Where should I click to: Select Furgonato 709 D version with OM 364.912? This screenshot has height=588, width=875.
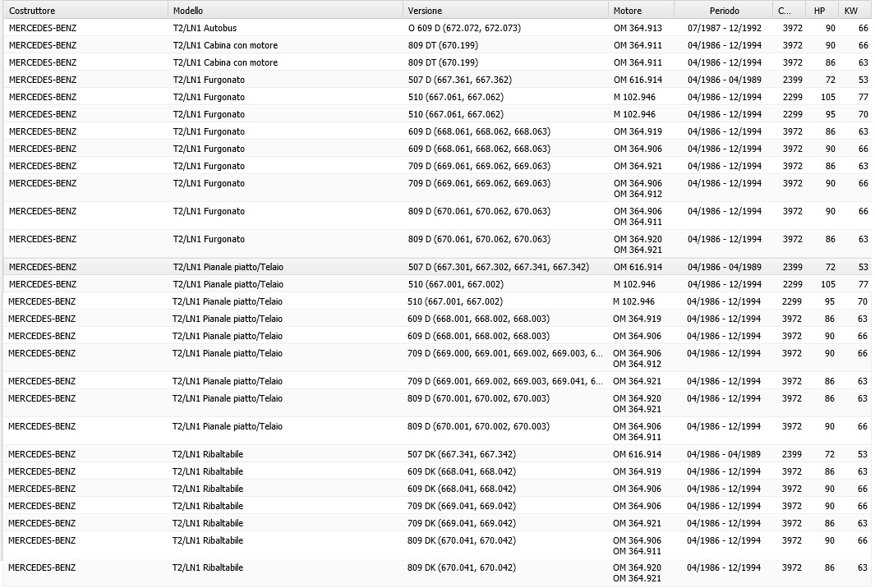pos(479,183)
